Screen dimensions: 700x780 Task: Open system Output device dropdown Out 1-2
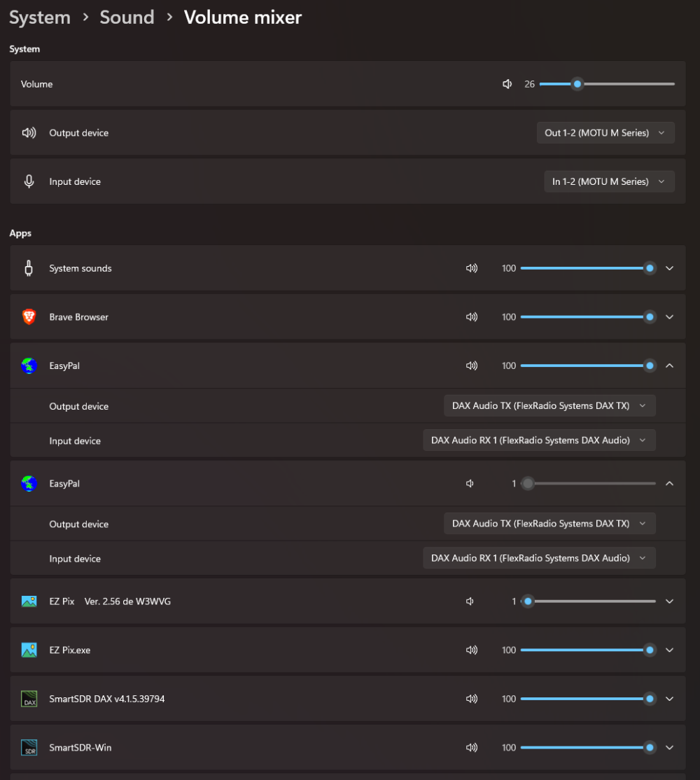605,133
